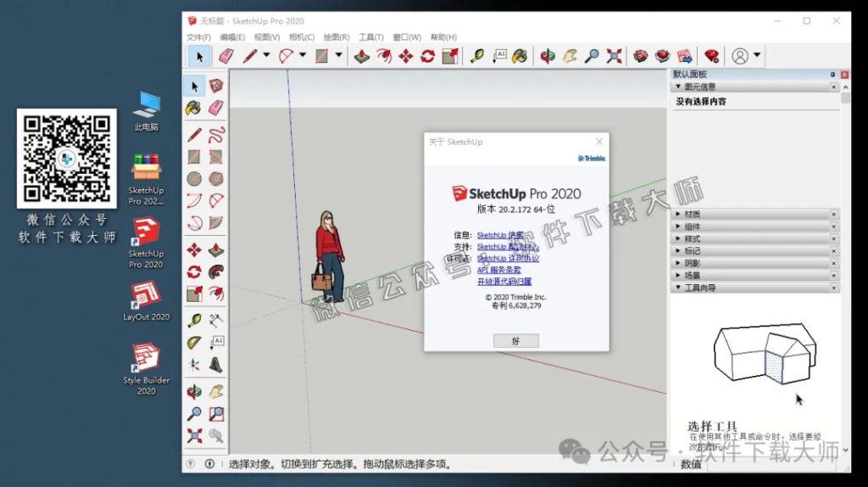Viewport: 868px width, 487px height.
Task: Open the account dropdown arrow
Action: pyautogui.click(x=757, y=55)
